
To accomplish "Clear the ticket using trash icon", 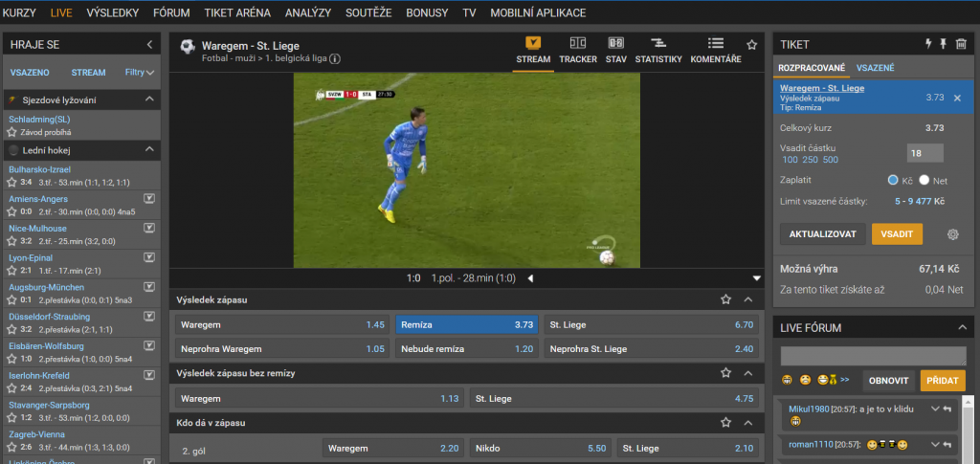I will 961,44.
